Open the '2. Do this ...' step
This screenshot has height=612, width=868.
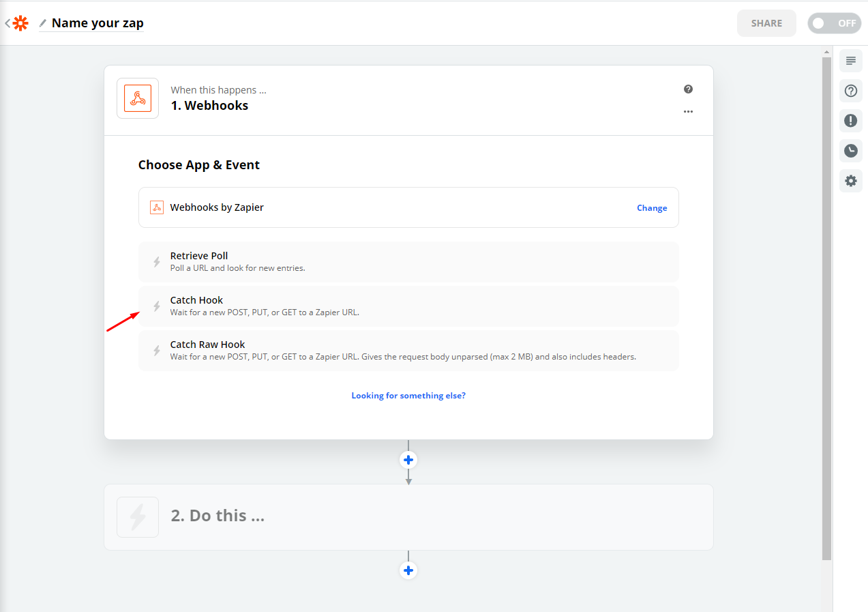(408, 517)
